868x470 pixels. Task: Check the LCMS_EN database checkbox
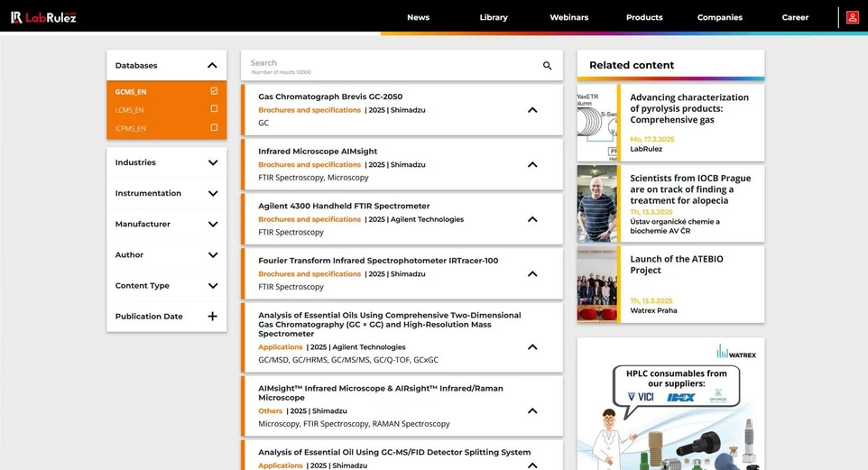coord(214,109)
